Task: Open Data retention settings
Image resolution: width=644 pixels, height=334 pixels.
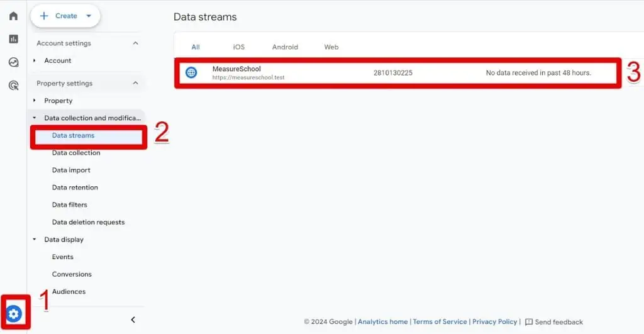Action: 75,187
